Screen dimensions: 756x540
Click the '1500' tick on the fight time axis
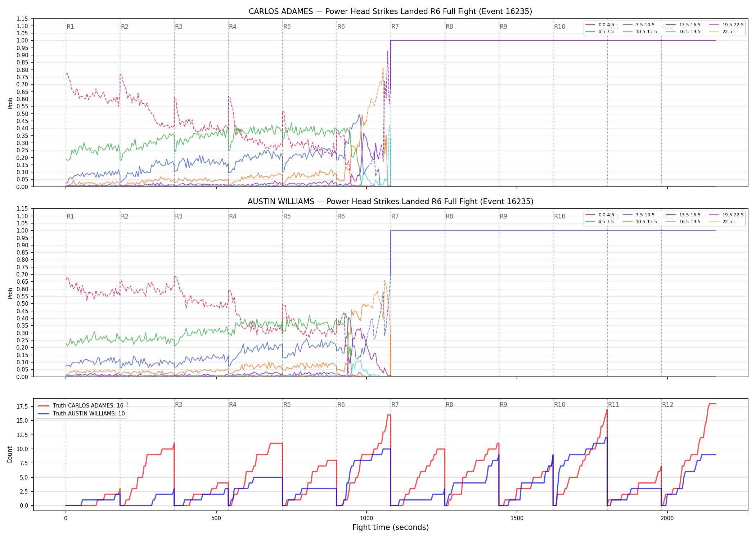(517, 518)
